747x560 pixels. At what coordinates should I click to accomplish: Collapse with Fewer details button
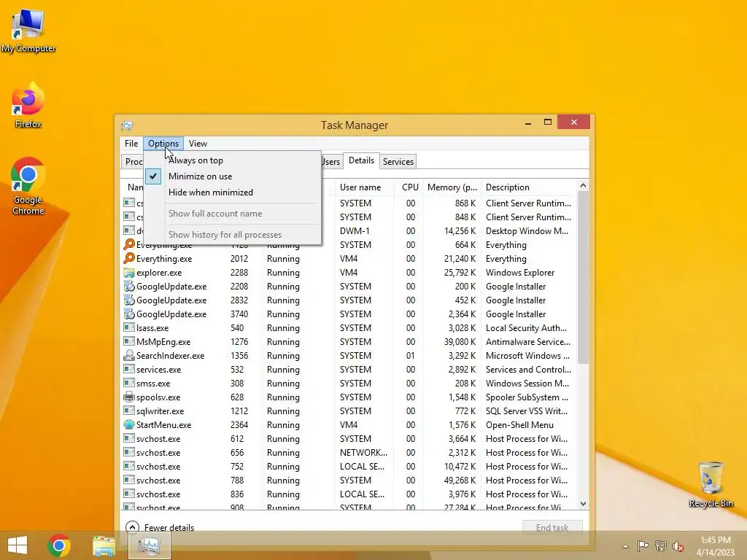click(160, 527)
